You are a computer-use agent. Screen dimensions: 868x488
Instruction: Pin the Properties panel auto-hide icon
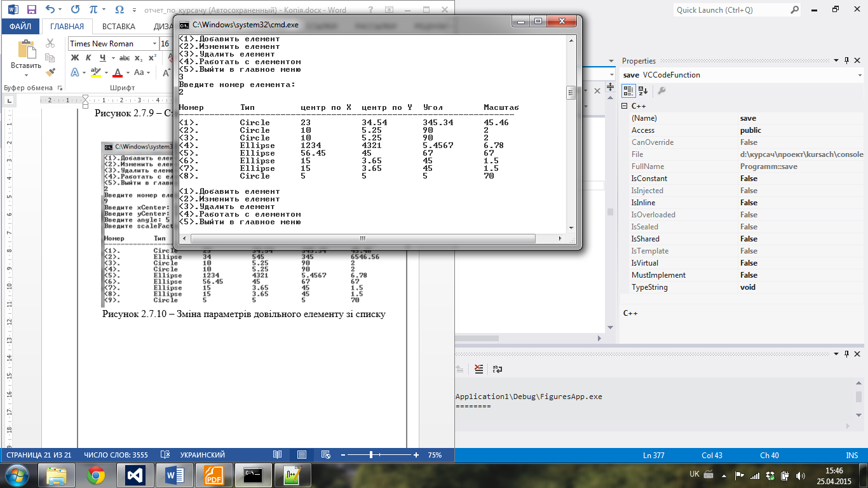point(846,61)
